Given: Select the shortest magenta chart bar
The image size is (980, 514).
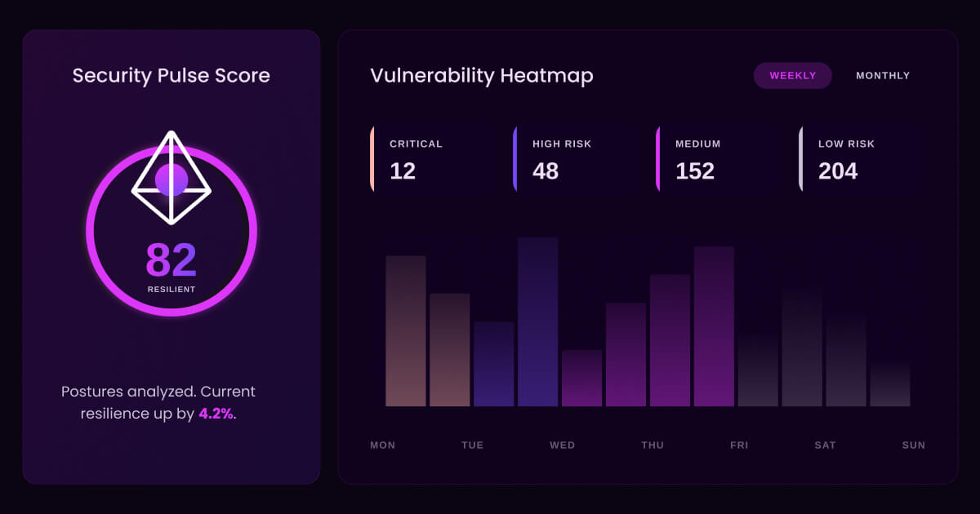Looking at the screenshot, I should pos(582,378).
